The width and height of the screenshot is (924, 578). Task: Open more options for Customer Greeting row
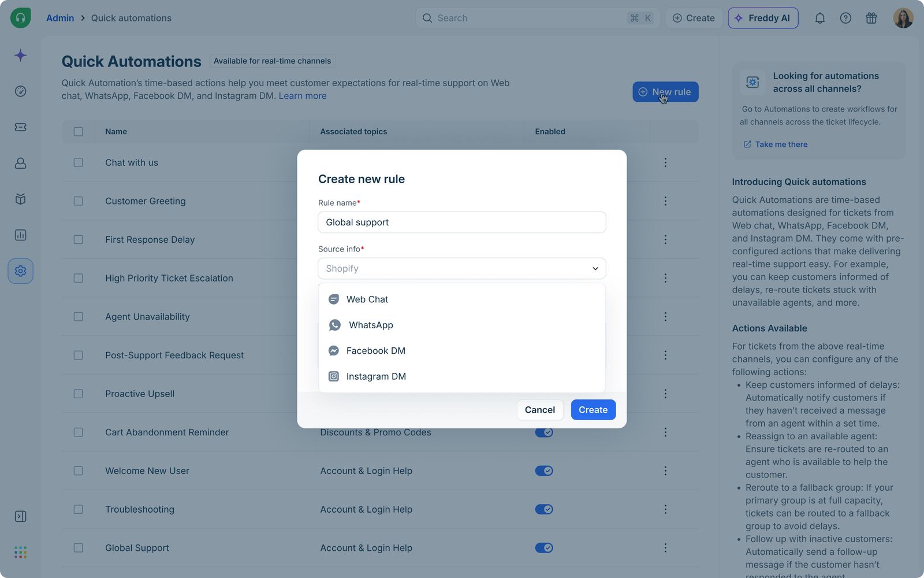(x=665, y=201)
